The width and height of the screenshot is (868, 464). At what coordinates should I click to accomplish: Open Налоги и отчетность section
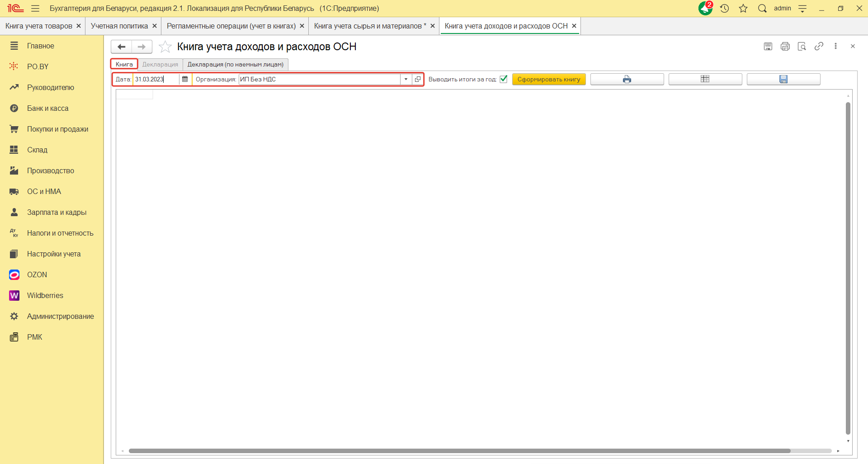[x=60, y=233]
